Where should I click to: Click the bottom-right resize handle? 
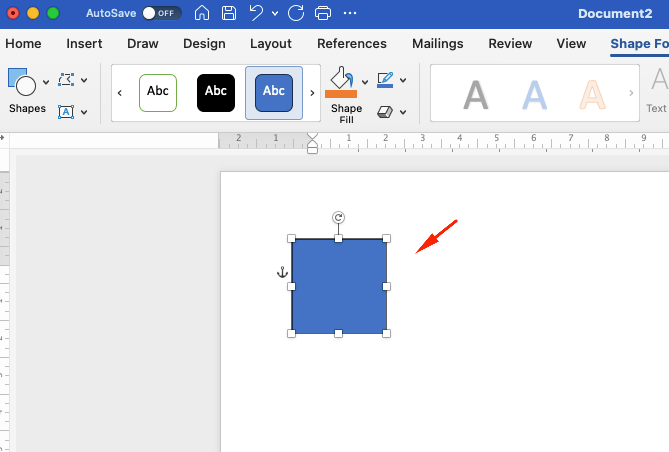click(387, 333)
